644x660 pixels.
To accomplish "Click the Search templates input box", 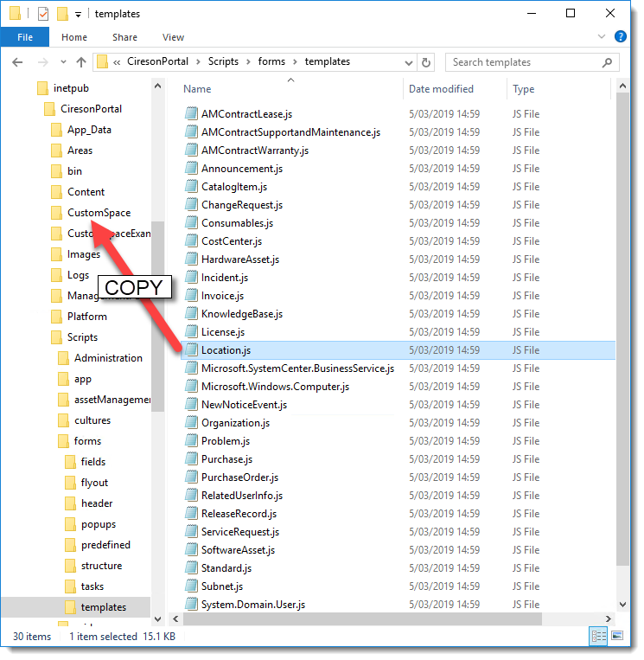I will (523, 62).
